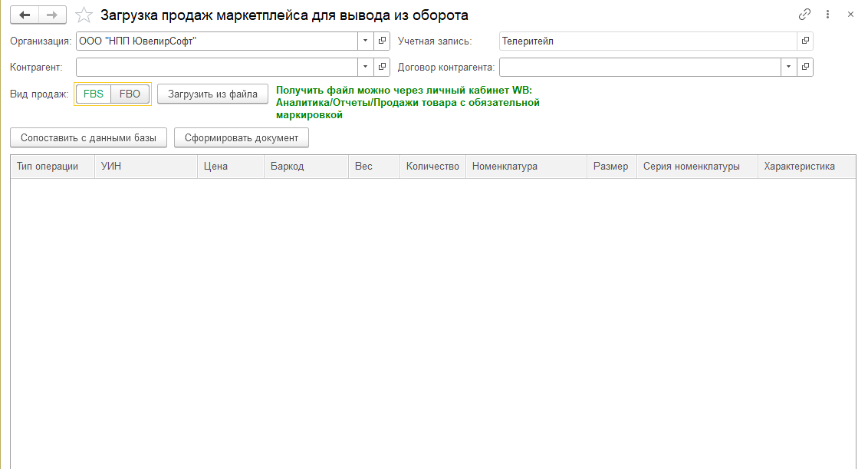Go back with the left arrow button
Viewport: 868px width, 469px height.
point(25,15)
